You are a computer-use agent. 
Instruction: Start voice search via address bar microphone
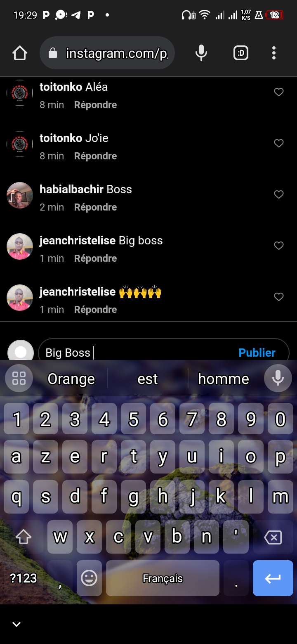[x=201, y=53]
